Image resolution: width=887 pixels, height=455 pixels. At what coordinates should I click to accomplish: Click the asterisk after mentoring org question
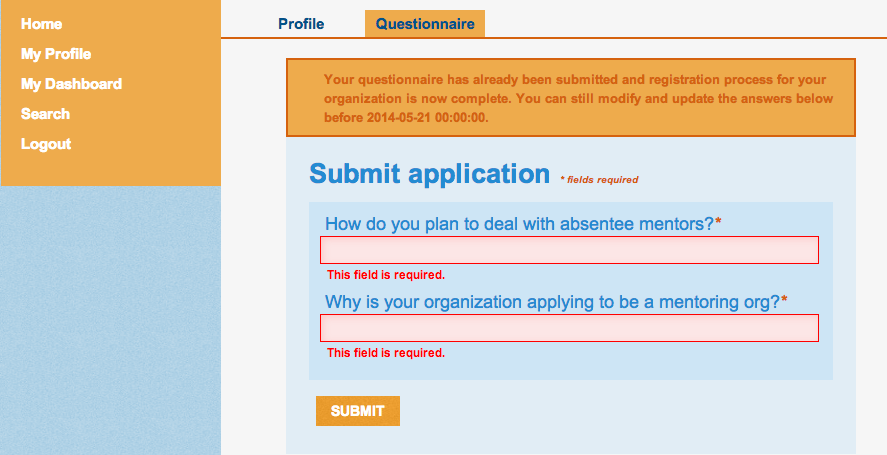pyautogui.click(x=784, y=301)
